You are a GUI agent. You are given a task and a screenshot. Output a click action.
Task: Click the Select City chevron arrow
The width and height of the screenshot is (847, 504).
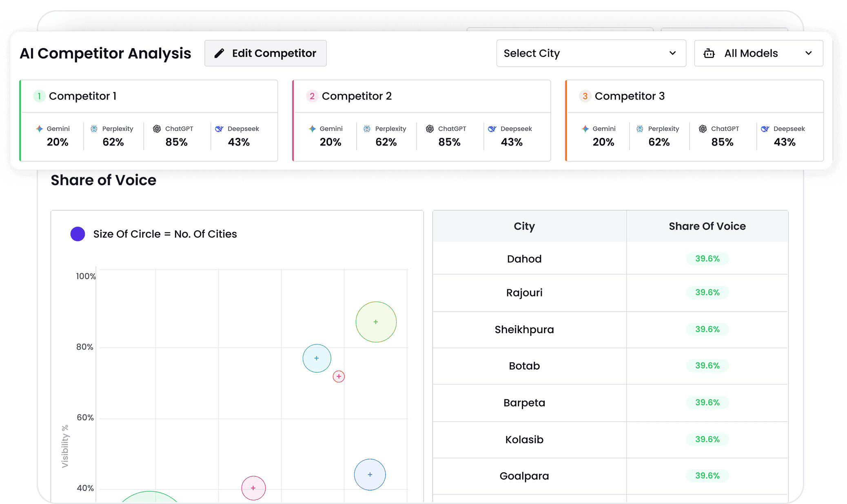673,53
